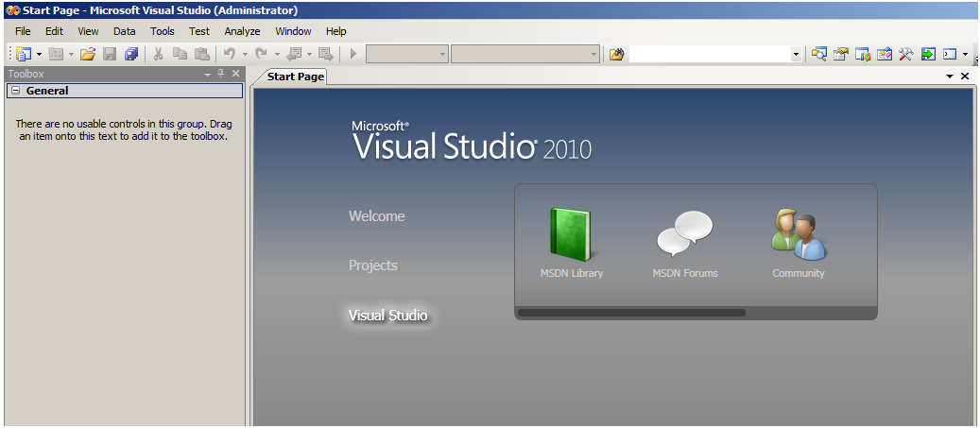Open the Help menu
Viewport: 980px width, 428px height.
(335, 31)
